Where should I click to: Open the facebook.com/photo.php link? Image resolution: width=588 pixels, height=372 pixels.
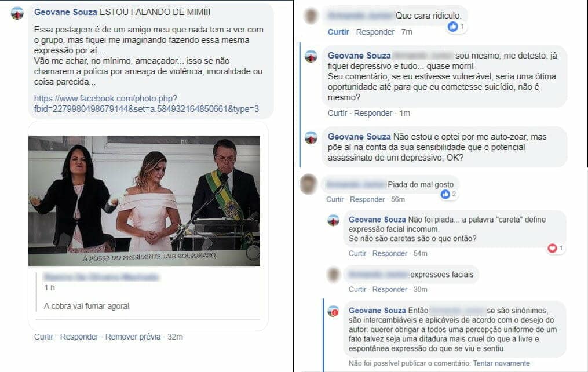146,104
